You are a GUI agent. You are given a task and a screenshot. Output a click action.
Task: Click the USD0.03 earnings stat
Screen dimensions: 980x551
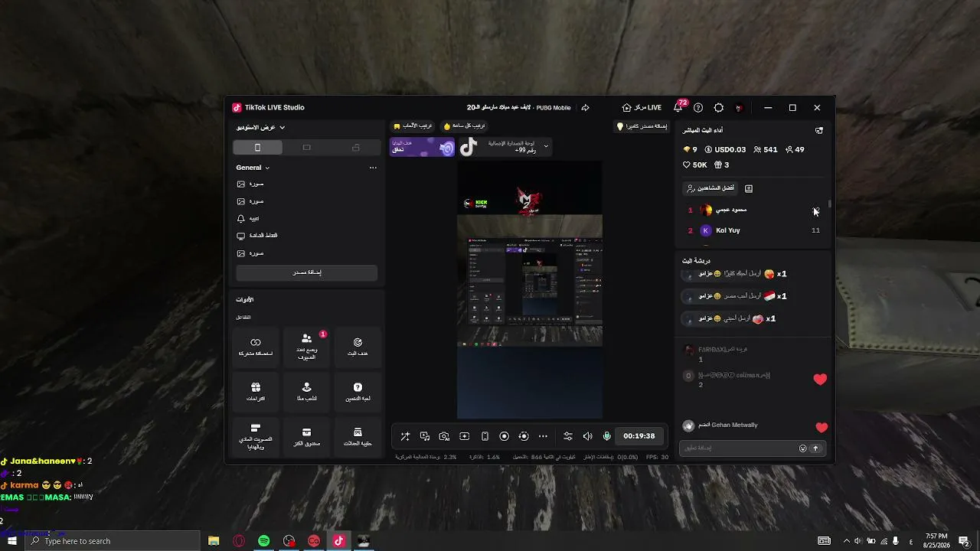pos(725,150)
